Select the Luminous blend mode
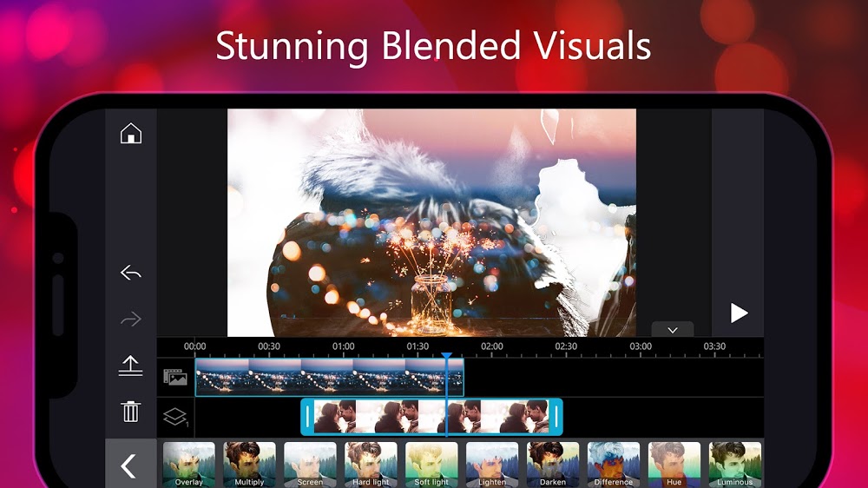868x488 pixels. click(735, 465)
